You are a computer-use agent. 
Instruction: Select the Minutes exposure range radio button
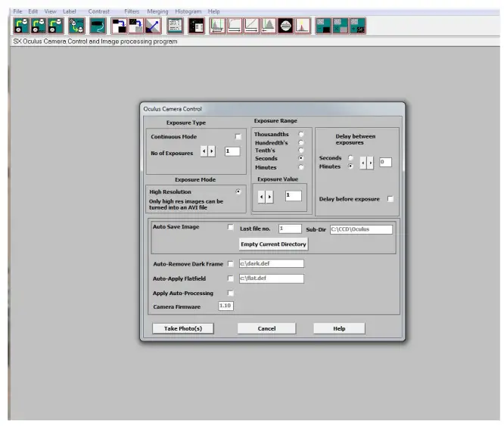pyautogui.click(x=301, y=166)
